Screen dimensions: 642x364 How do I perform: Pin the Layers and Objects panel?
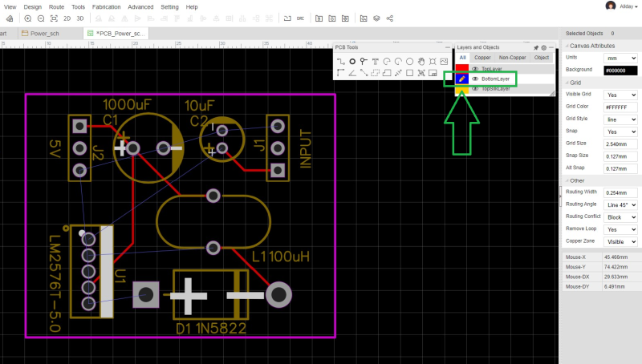[536, 47]
